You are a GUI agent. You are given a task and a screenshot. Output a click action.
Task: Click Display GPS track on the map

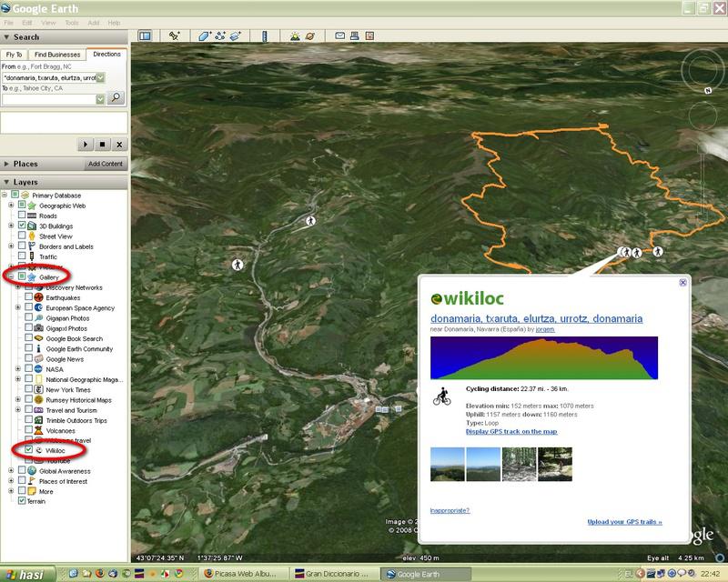[511, 432]
